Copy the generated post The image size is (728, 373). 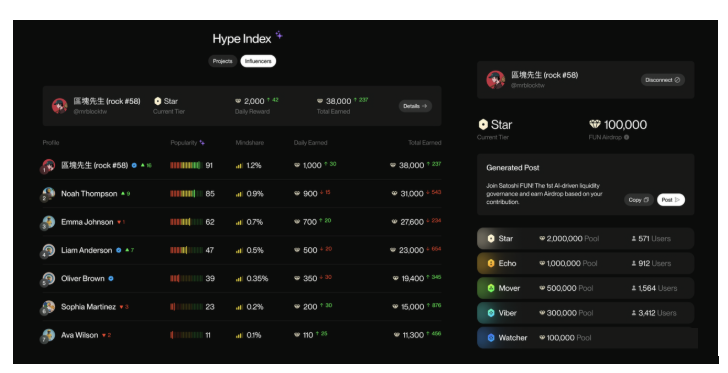[x=638, y=200]
